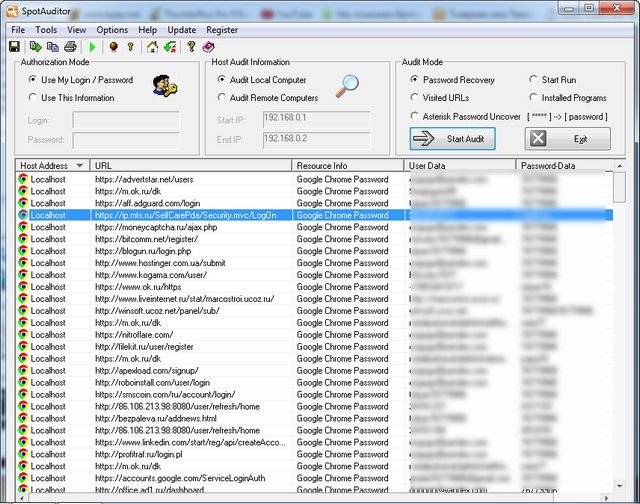Select Password Recovery audit mode
The height and width of the screenshot is (504, 640).
414,79
